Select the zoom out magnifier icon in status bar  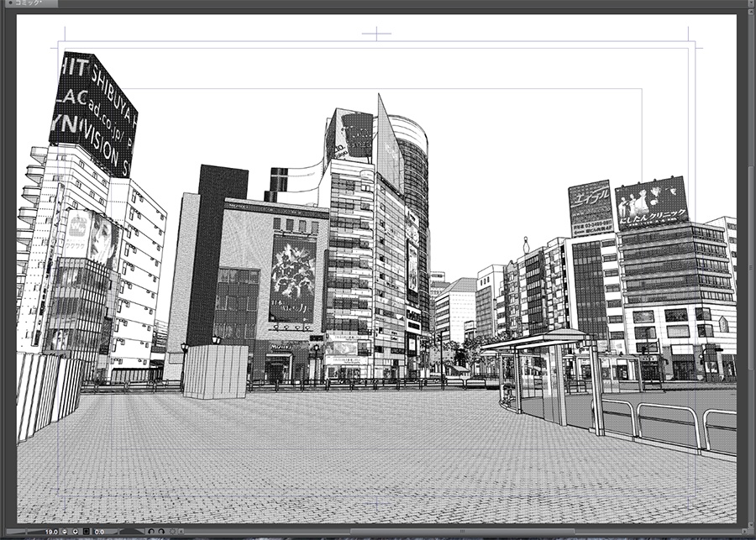tap(64, 531)
